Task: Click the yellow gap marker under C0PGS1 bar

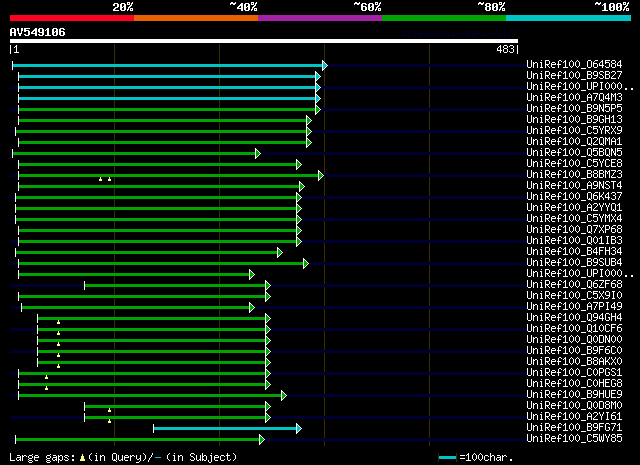Action: (47, 377)
